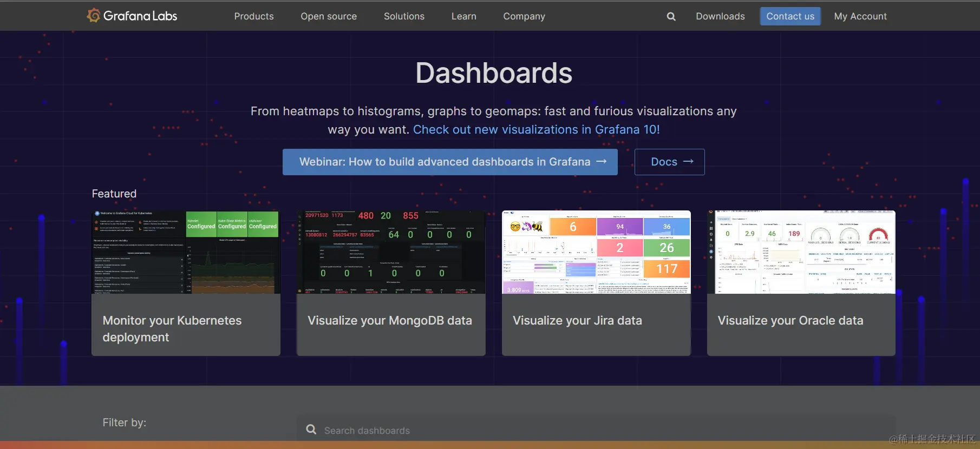Click the magnifier icon in Search dashboards field
The height and width of the screenshot is (449, 980).
[x=311, y=430]
